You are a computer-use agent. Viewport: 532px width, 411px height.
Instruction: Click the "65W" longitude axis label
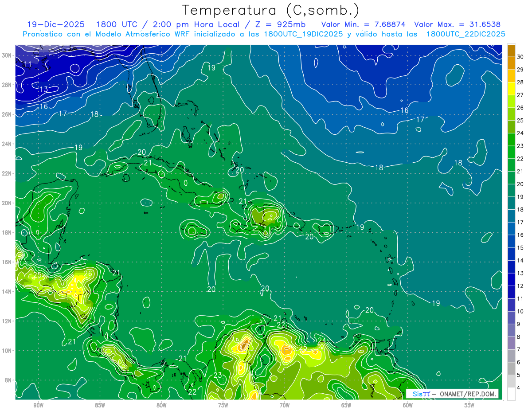tap(346, 405)
